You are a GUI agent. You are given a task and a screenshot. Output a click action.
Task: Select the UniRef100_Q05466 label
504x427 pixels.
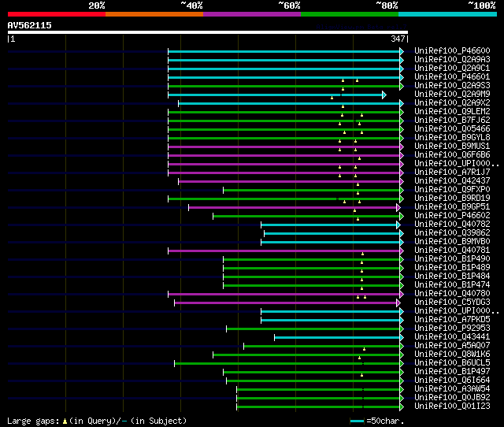[452, 129]
